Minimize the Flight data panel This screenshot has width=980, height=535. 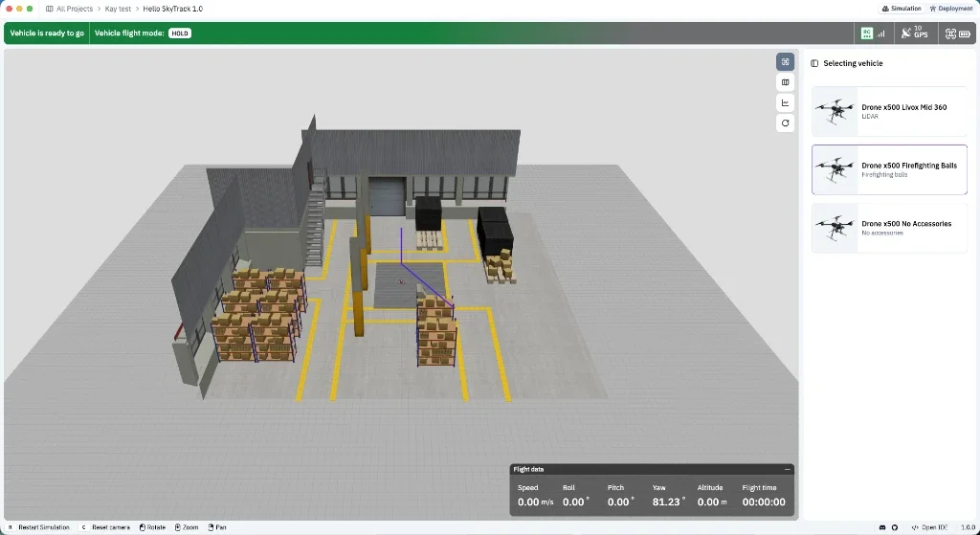(787, 469)
